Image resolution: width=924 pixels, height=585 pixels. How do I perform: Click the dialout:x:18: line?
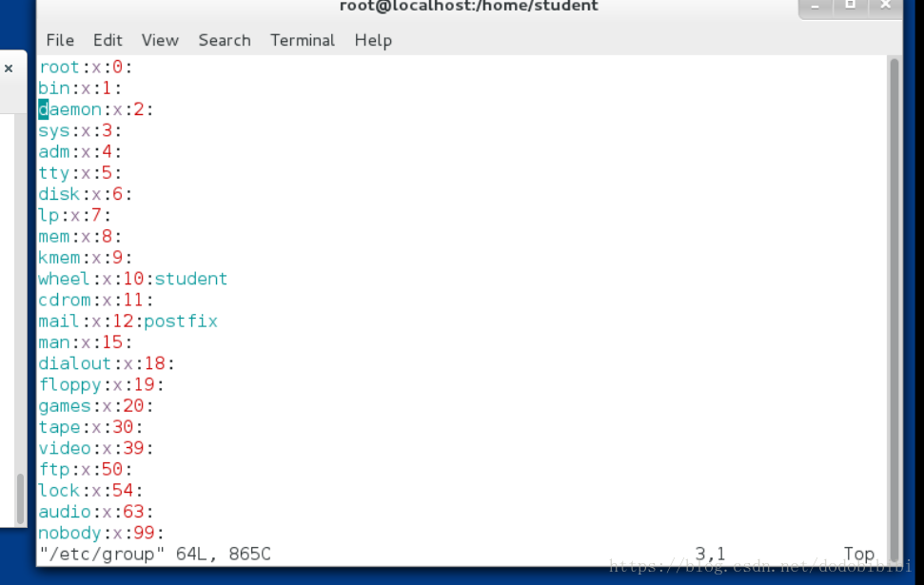(x=107, y=364)
